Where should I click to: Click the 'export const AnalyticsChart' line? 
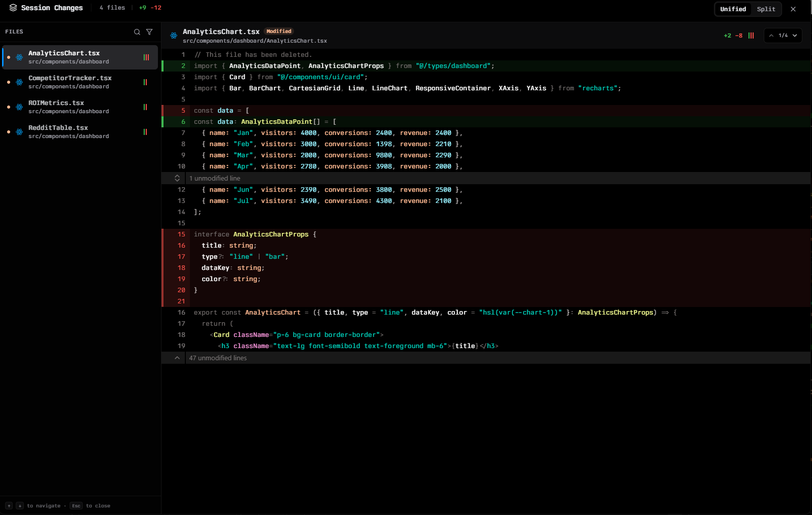[x=486, y=313]
